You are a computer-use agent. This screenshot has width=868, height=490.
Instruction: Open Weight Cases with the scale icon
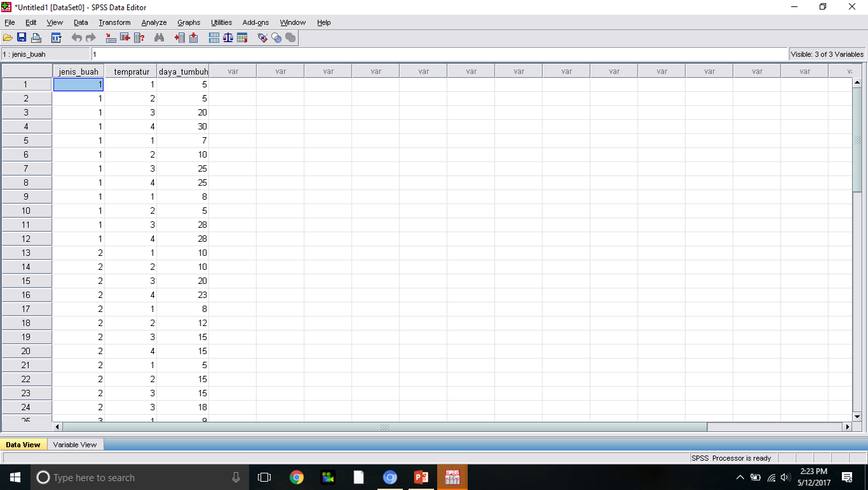pos(228,38)
